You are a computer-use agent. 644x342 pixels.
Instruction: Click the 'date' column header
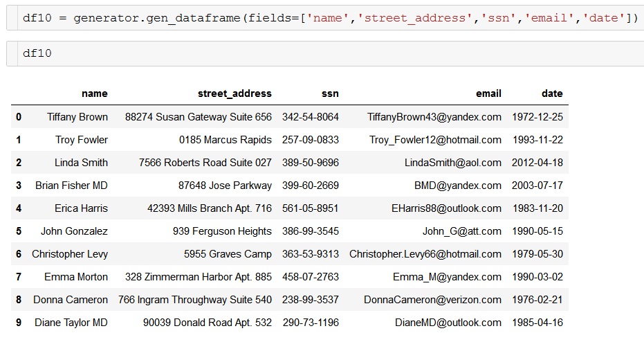pyautogui.click(x=552, y=93)
